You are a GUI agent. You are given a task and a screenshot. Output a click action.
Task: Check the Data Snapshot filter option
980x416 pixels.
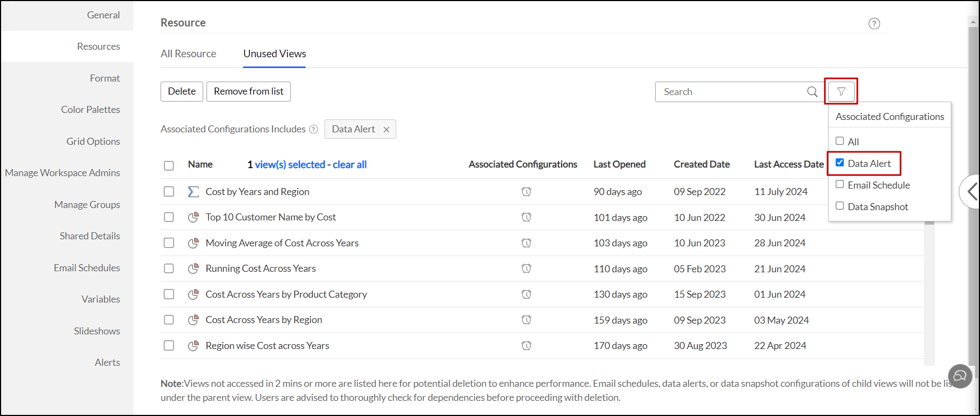click(839, 206)
